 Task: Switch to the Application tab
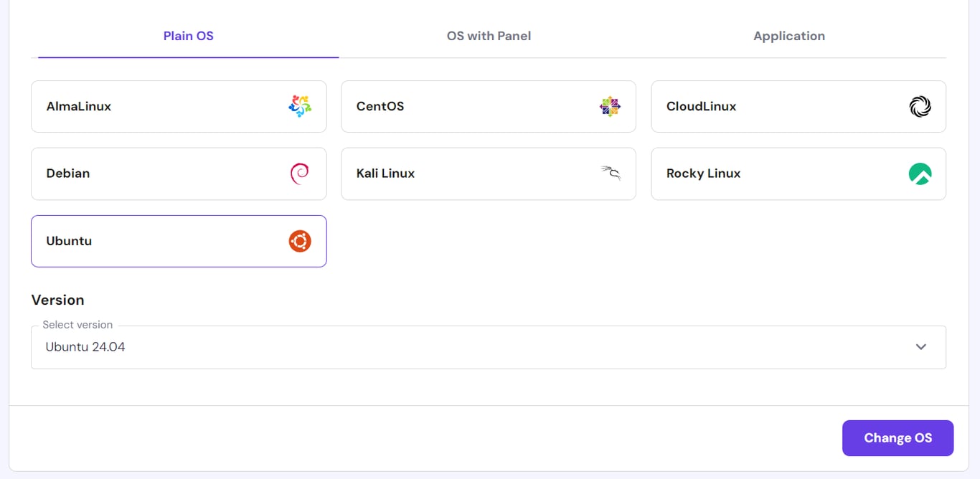pyautogui.click(x=789, y=36)
